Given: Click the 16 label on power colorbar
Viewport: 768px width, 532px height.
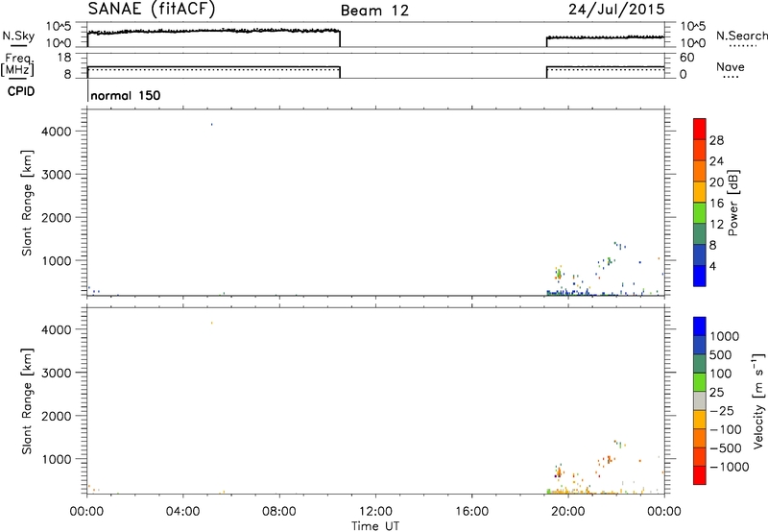Looking at the screenshot, I should [716, 204].
